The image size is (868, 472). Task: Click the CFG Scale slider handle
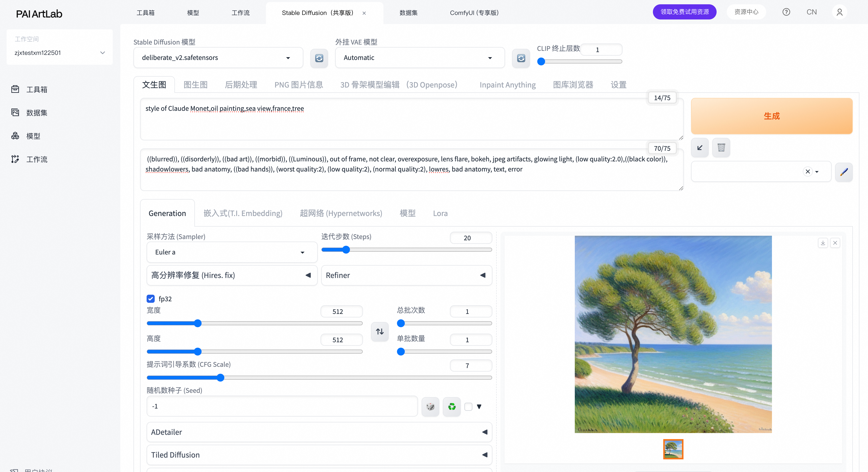coord(220,378)
